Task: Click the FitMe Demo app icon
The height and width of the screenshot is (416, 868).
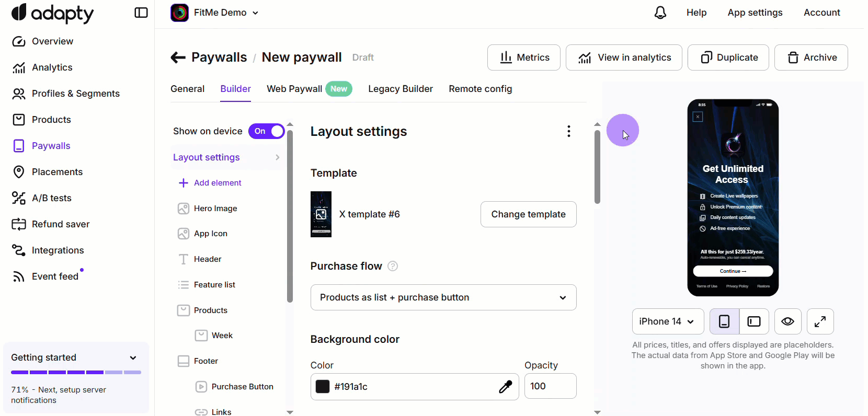Action: pos(179,13)
